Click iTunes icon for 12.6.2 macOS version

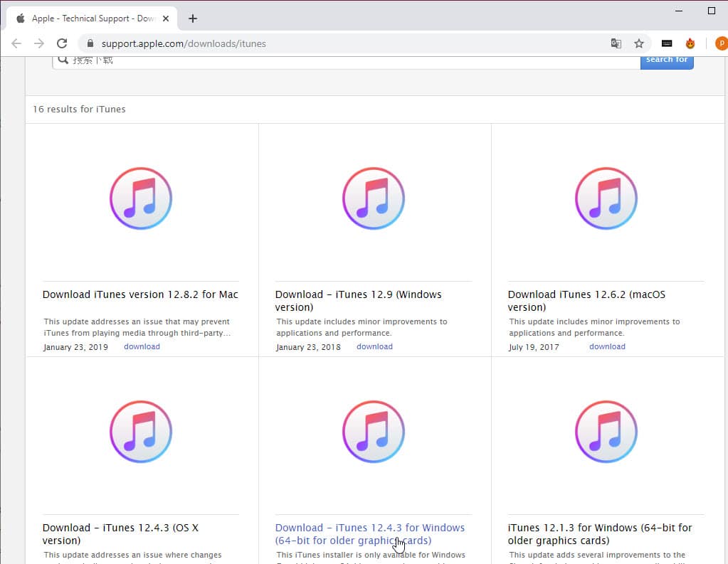click(606, 198)
